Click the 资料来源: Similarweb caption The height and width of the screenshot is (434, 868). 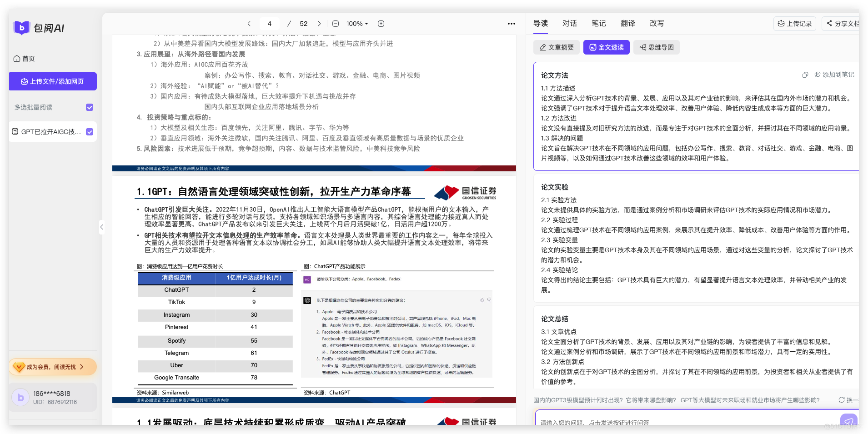point(163,393)
